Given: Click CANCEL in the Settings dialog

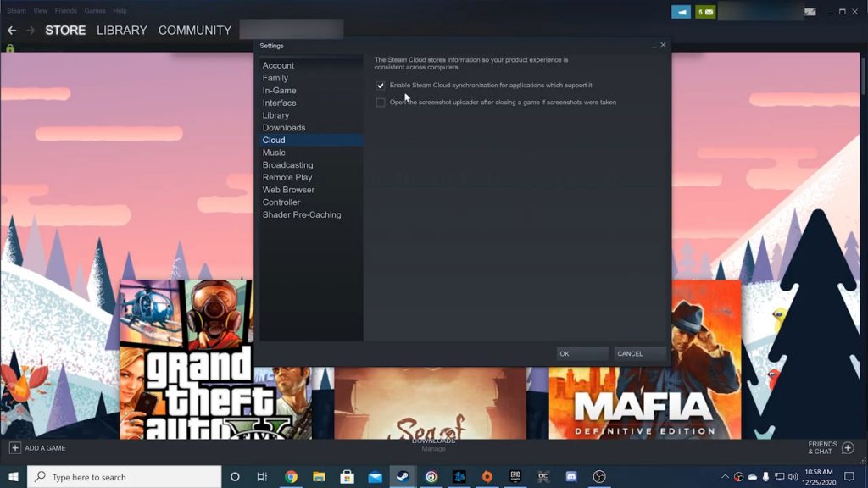Looking at the screenshot, I should click(640, 353).
